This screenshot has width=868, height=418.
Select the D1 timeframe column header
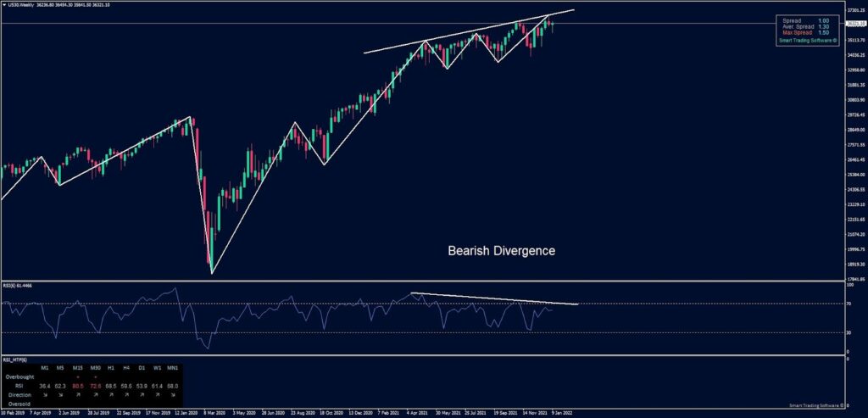point(141,367)
